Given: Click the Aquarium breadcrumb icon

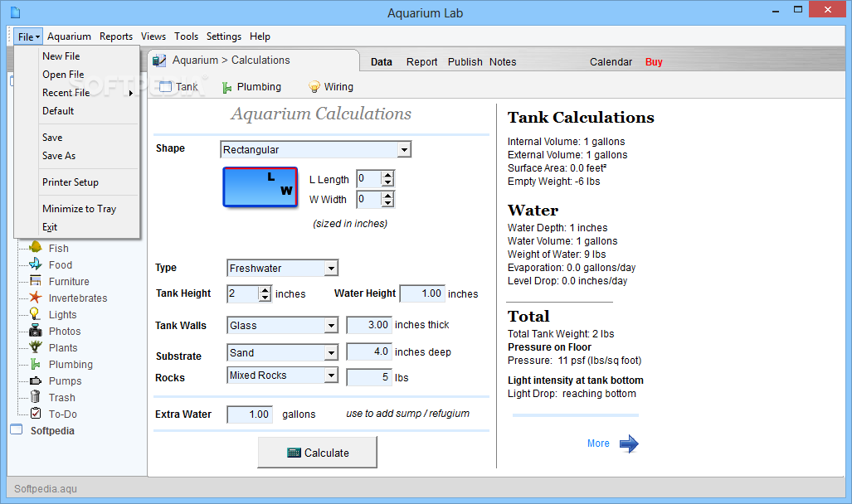Looking at the screenshot, I should tap(159, 61).
